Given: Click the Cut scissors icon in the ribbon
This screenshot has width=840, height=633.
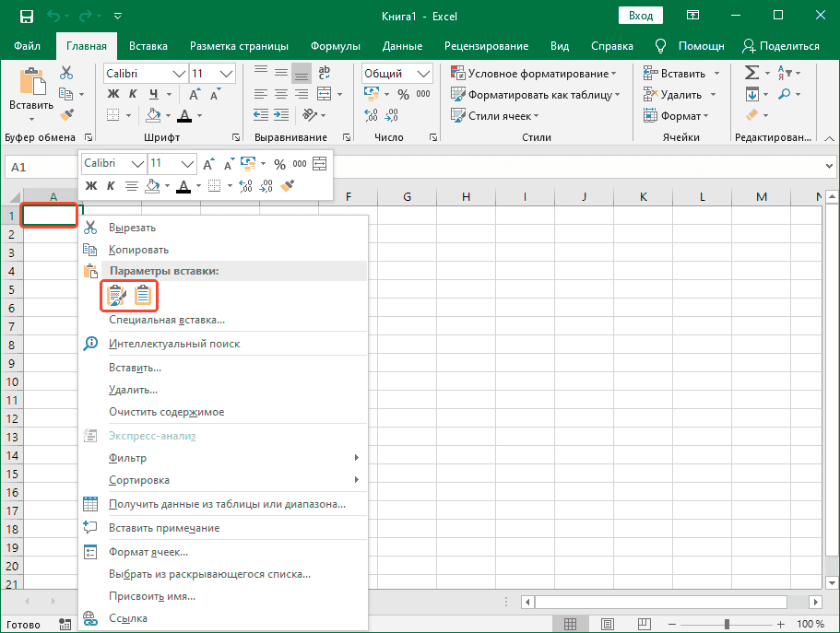Looking at the screenshot, I should click(x=66, y=73).
